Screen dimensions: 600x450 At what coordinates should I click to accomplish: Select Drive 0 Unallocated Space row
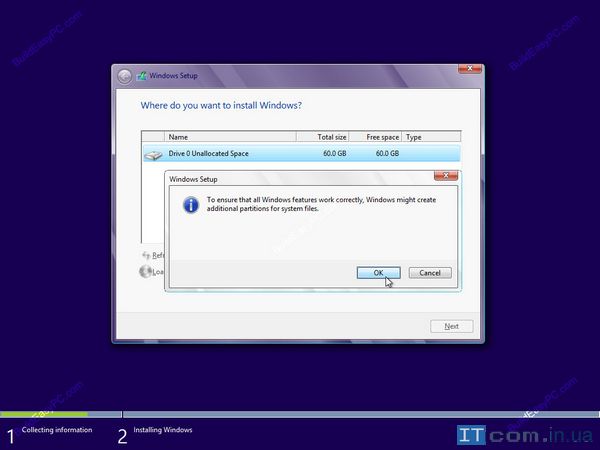(300, 154)
